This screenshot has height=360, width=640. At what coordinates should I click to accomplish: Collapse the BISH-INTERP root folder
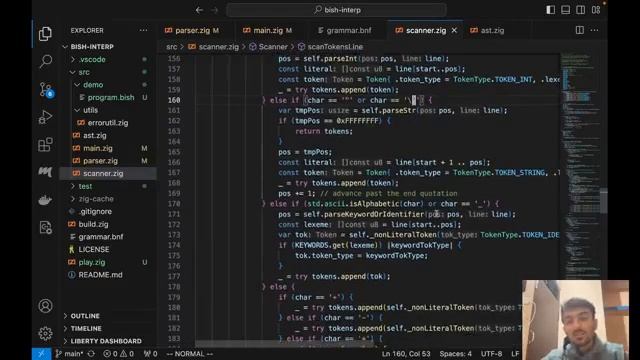pos(92,47)
